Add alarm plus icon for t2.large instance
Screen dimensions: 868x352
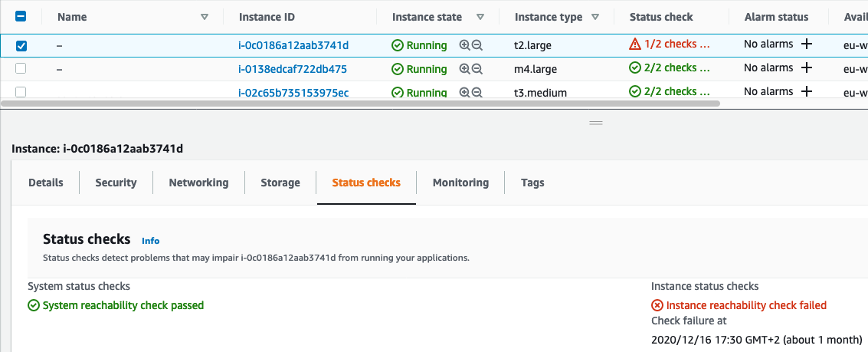click(806, 44)
